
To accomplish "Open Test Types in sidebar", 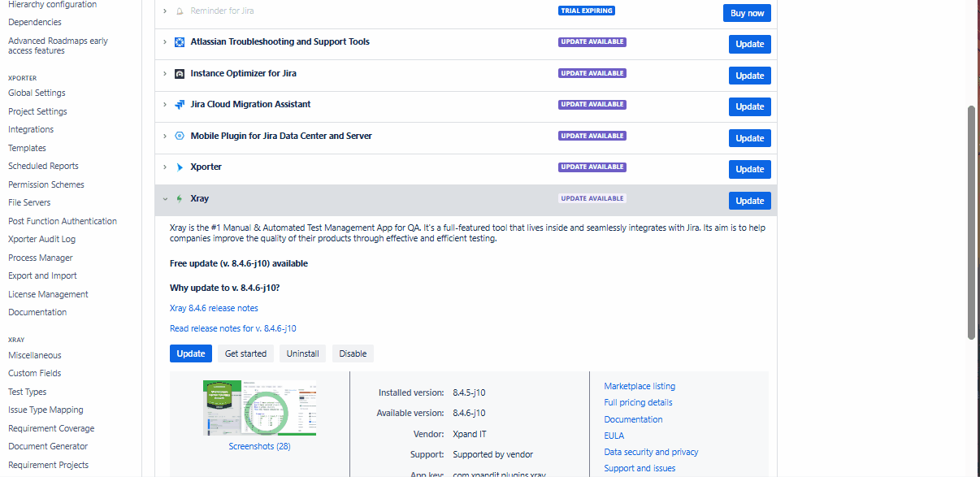I will (x=28, y=392).
